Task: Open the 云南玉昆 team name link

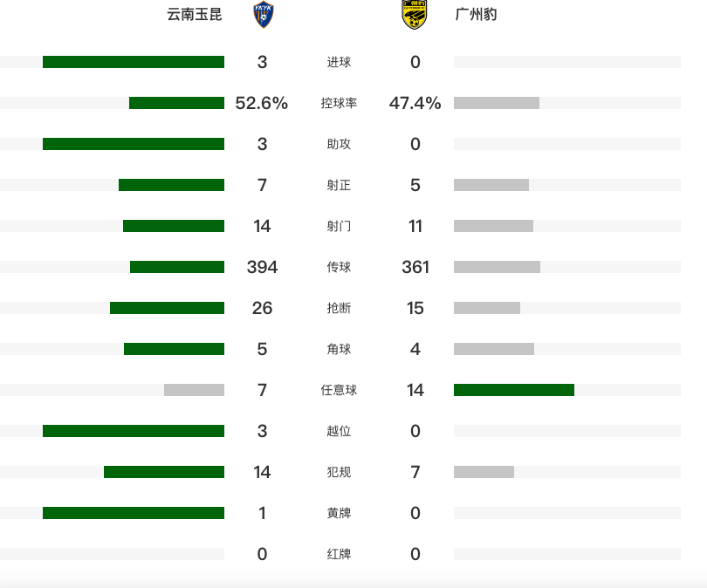Action: pyautogui.click(x=195, y=15)
